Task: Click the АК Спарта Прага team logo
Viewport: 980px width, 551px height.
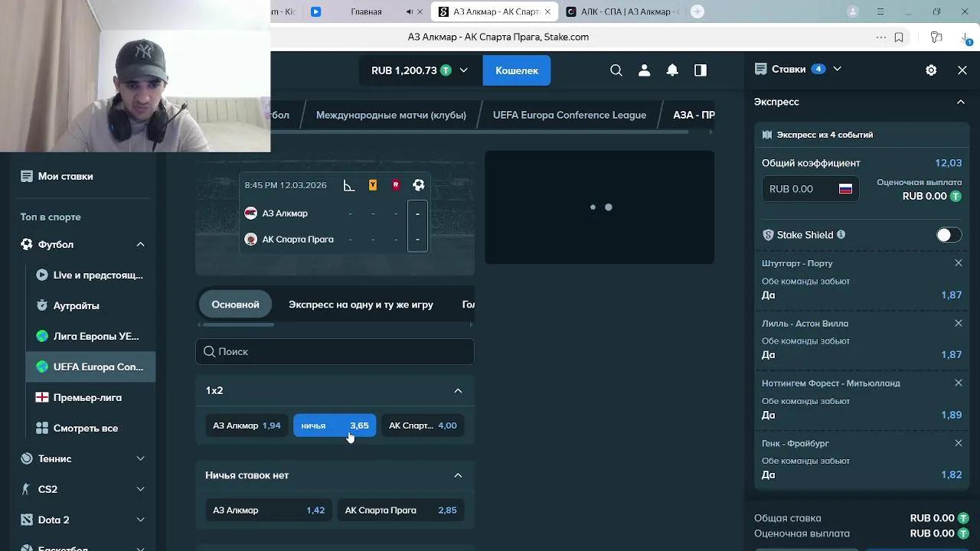Action: [x=250, y=240]
